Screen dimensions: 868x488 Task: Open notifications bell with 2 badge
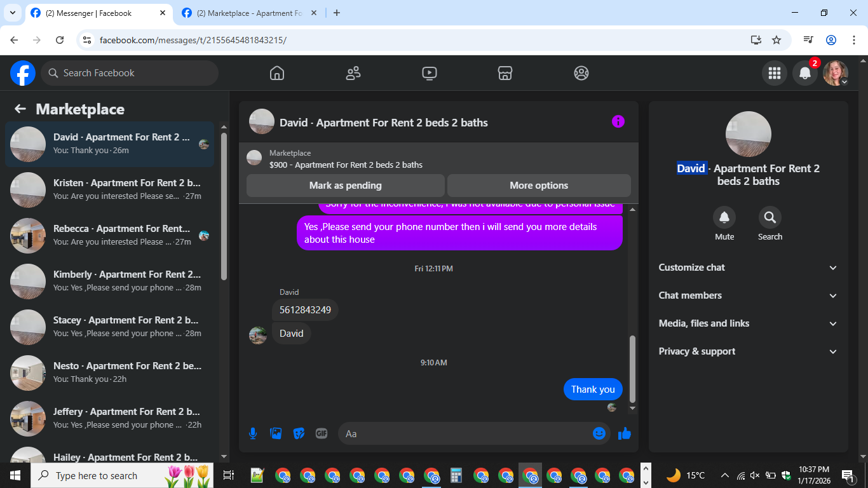click(x=805, y=73)
